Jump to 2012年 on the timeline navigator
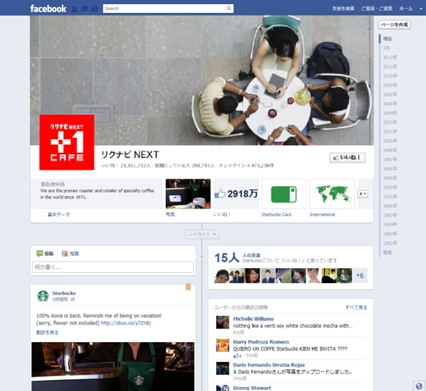Image resolution: width=426 pixels, height=391 pixels. coord(390,57)
